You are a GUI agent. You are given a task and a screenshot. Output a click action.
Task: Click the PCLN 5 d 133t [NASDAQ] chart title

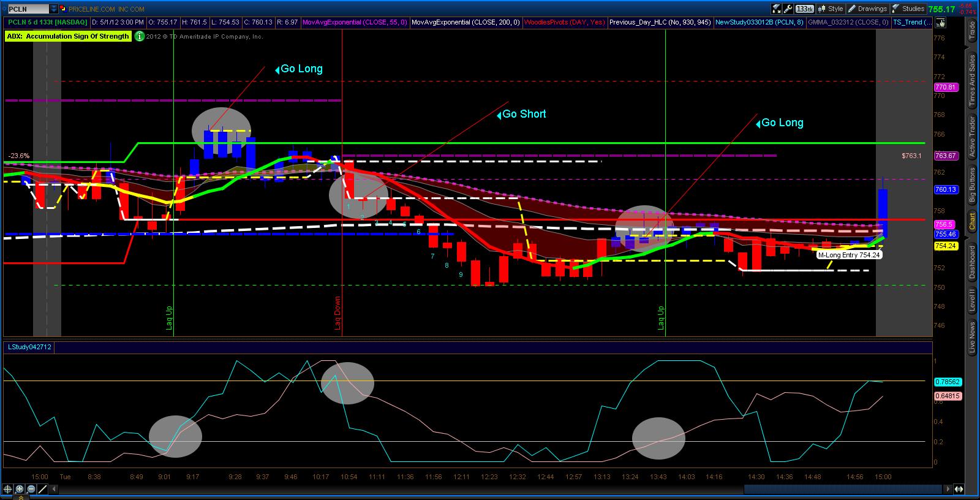click(47, 23)
